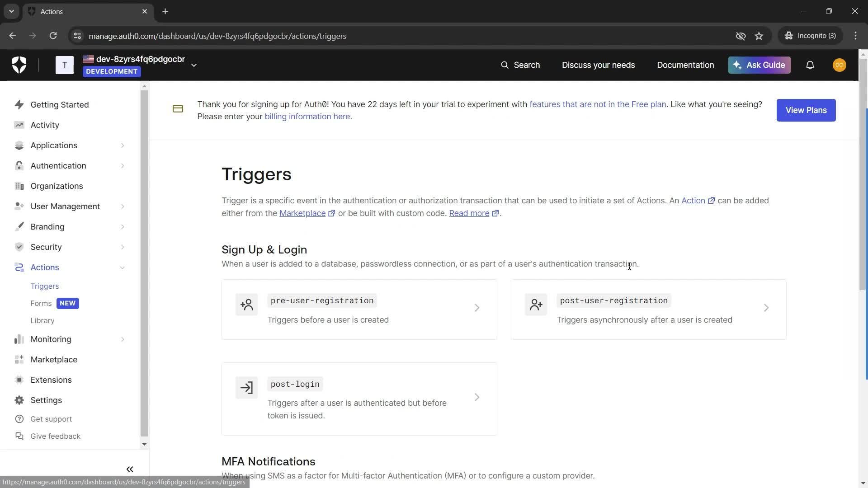This screenshot has height=488, width=868.
Task: Click the Actions flow icon
Action: click(x=19, y=267)
